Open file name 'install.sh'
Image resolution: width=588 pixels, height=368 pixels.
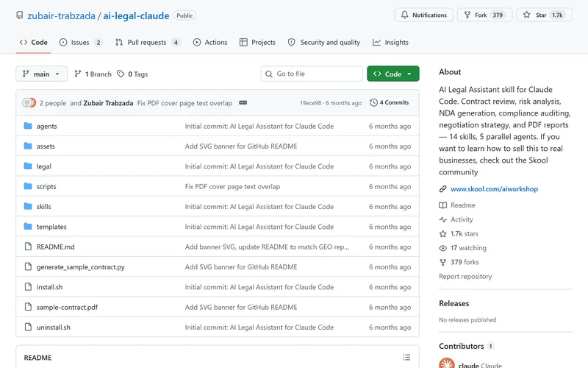pos(49,287)
